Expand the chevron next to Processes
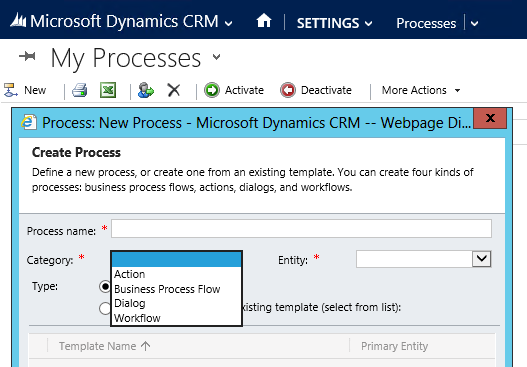Image resolution: width=527 pixels, height=367 pixels. 474,24
